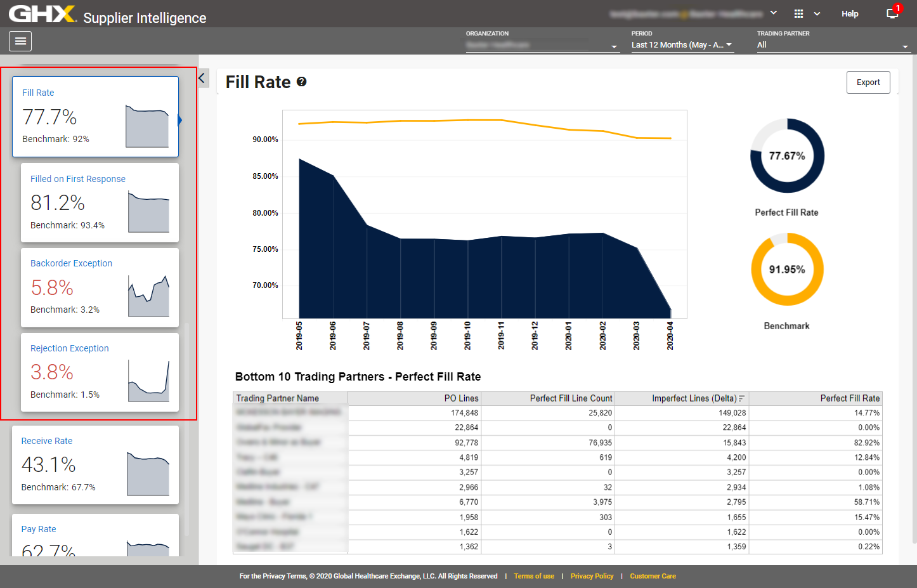
Task: Click the Perfect Fill Rate 77.67% donut chart
Action: pyautogui.click(x=787, y=156)
